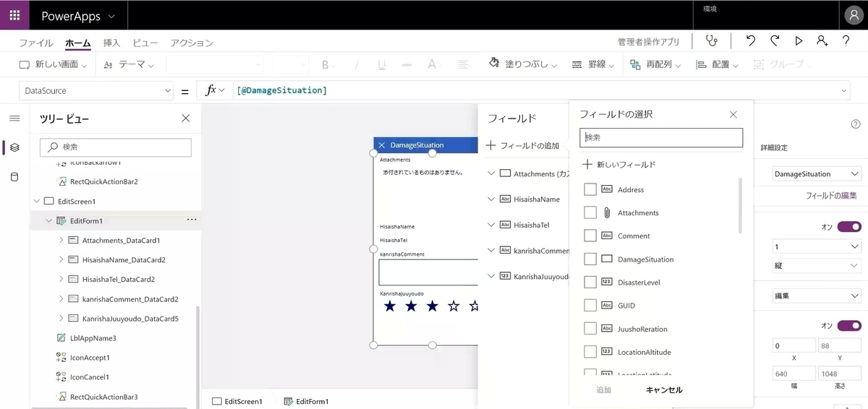Viewport: 868px width, 409px height.
Task: Click キャンセル in field dialog
Action: pos(664,390)
